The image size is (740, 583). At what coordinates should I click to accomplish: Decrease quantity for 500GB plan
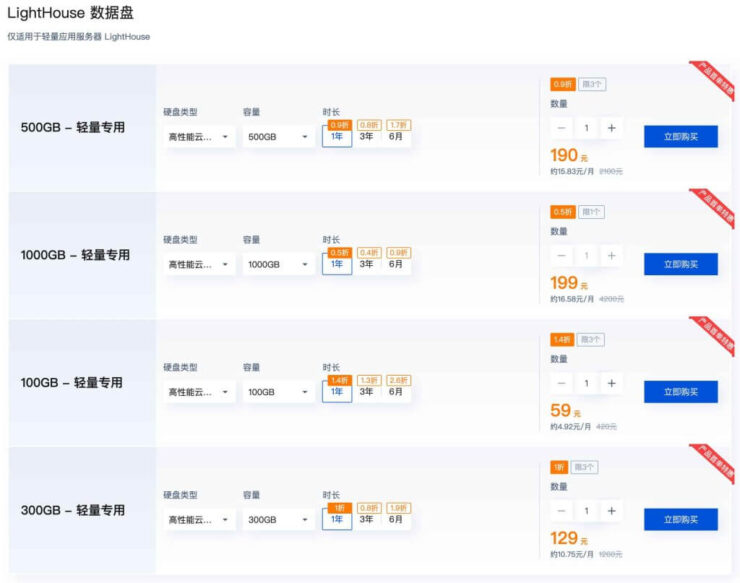[562, 128]
